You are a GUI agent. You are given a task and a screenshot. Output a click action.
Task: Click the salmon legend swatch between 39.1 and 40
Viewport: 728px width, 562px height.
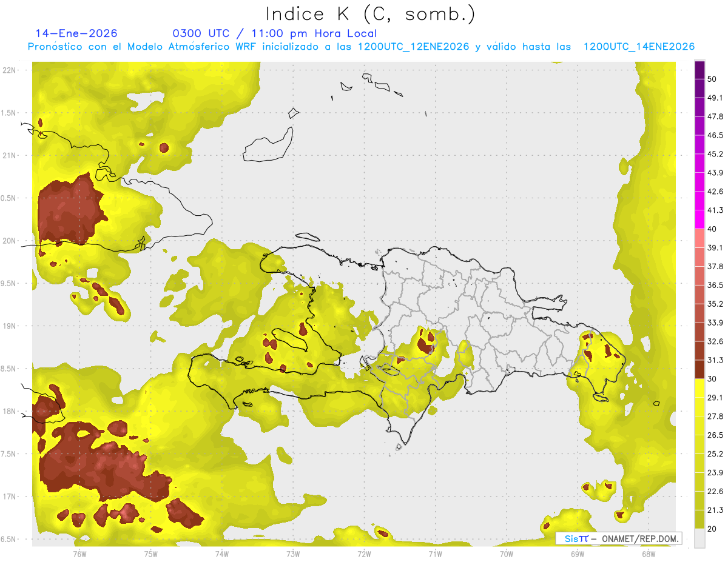coord(699,238)
